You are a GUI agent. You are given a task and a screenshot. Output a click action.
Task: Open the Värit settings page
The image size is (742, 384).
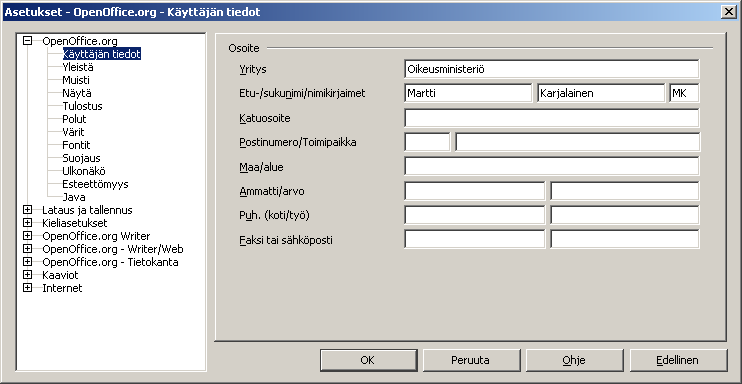point(73,132)
